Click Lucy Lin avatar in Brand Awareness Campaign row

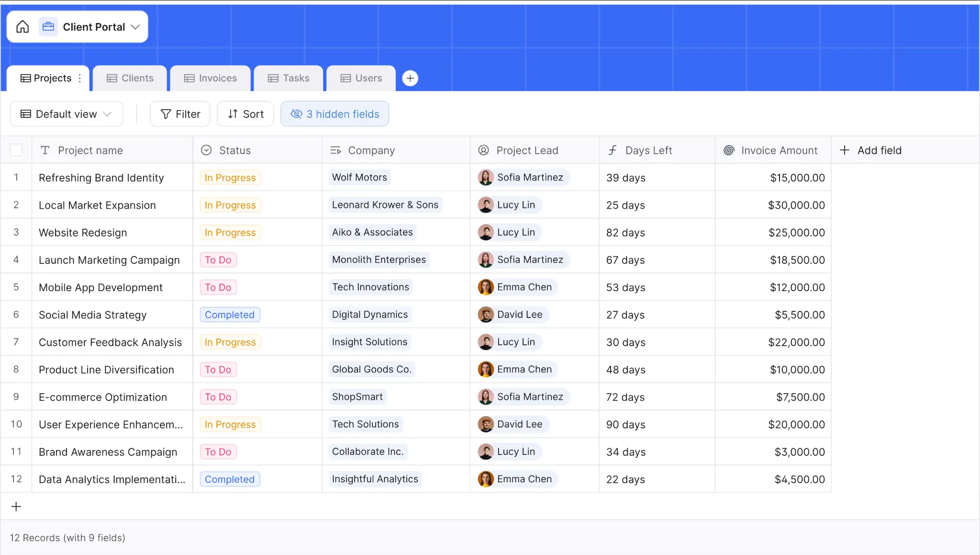[x=486, y=452]
